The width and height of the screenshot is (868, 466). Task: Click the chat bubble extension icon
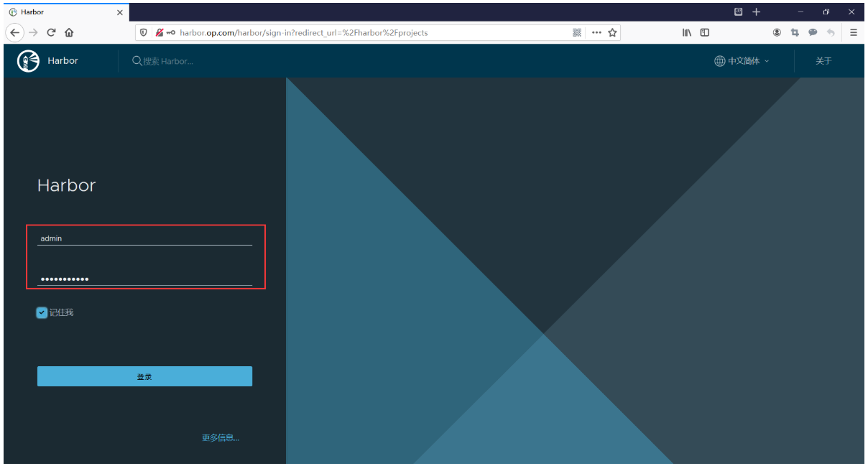[813, 32]
